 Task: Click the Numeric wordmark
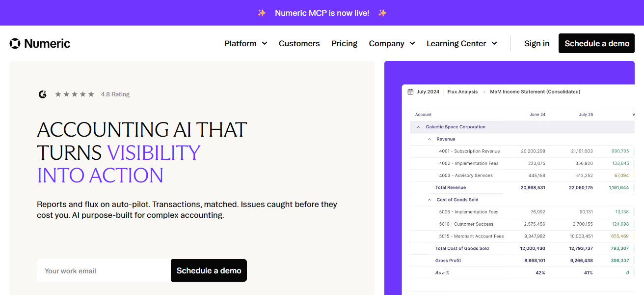47,43
